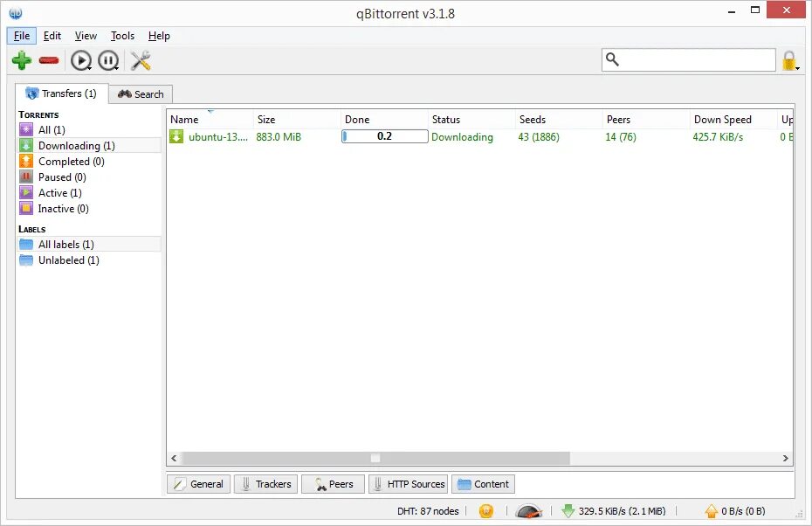Open the File menu

(21, 36)
